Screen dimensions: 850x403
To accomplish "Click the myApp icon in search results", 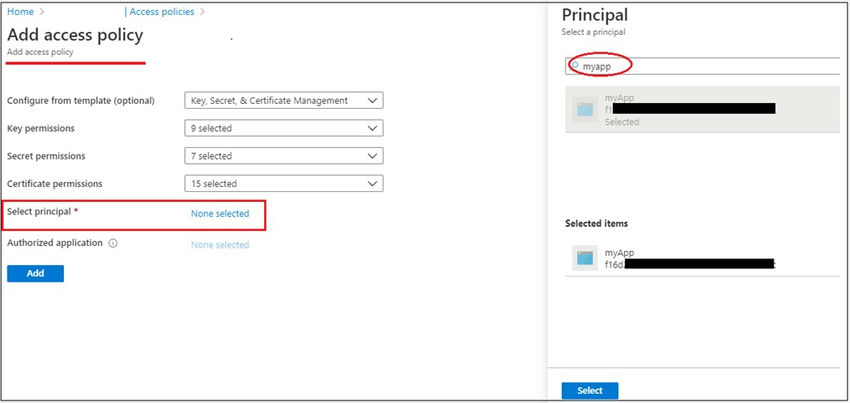I will [585, 109].
